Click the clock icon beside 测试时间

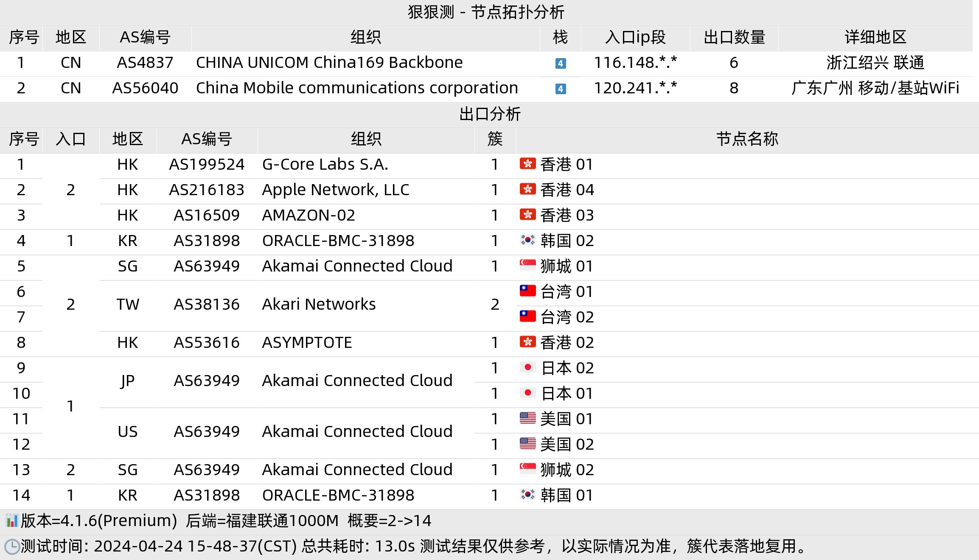point(12,546)
